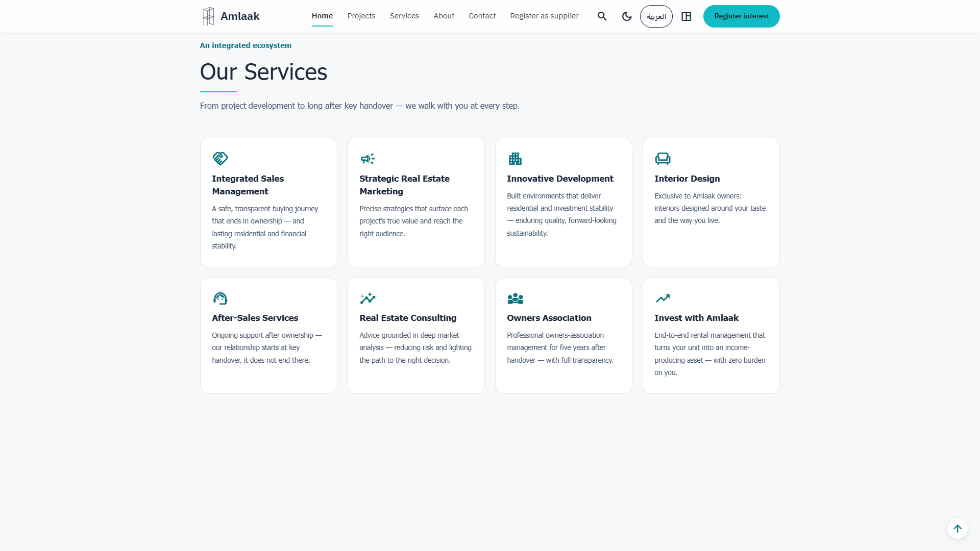Click the layout panel icon in header
The width and height of the screenshot is (980, 551).
pyautogui.click(x=687, y=16)
